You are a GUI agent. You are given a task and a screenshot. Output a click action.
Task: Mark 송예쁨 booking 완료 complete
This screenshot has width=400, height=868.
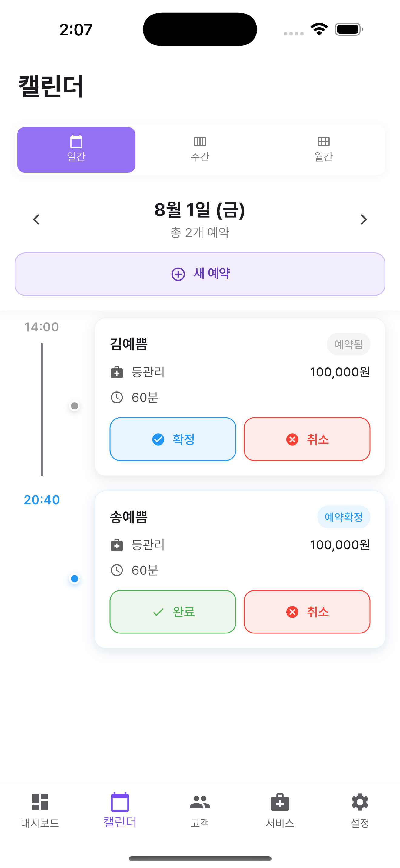173,612
